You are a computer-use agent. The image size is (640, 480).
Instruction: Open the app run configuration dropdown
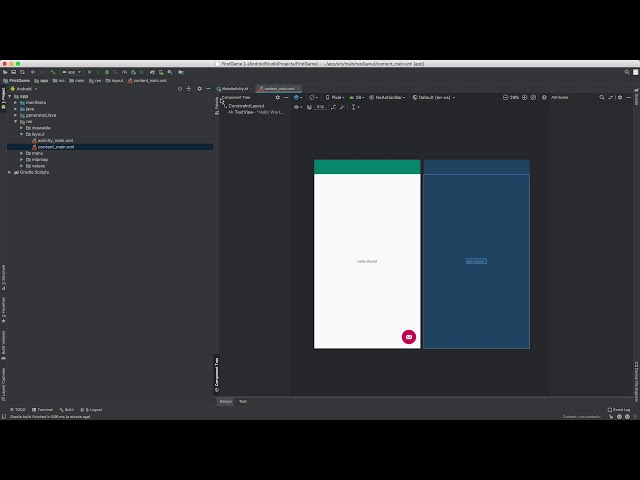pyautogui.click(x=71, y=72)
